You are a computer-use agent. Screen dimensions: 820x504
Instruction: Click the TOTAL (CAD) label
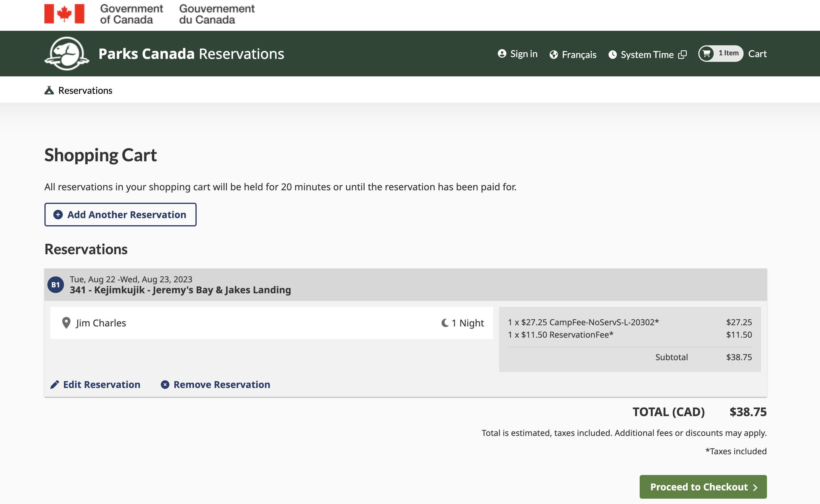point(669,412)
